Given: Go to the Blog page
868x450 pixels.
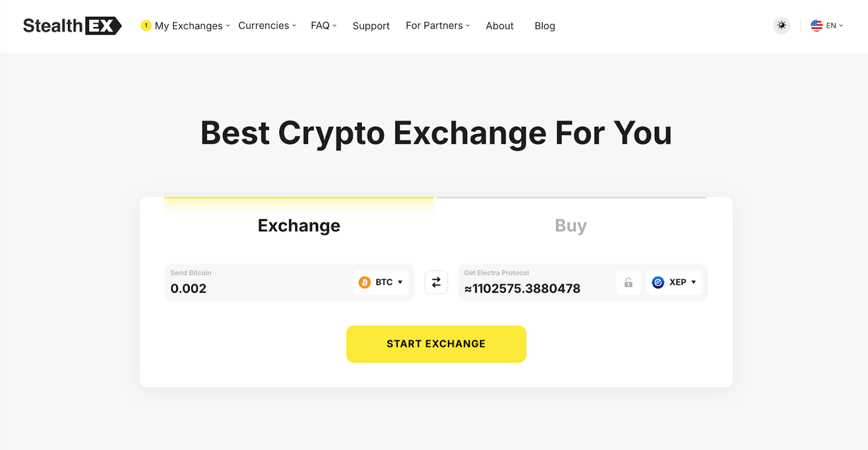Looking at the screenshot, I should (545, 26).
